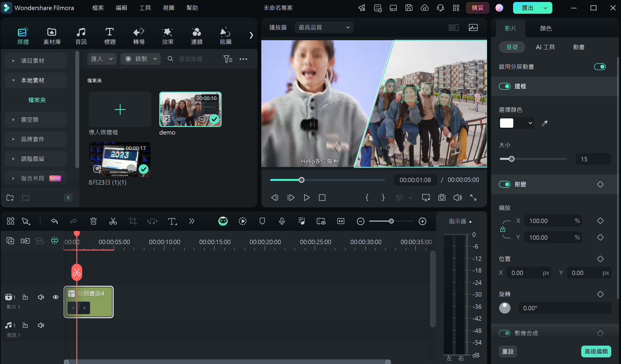Click the crop tool icon in timeline toolbar

pyautogui.click(x=132, y=221)
